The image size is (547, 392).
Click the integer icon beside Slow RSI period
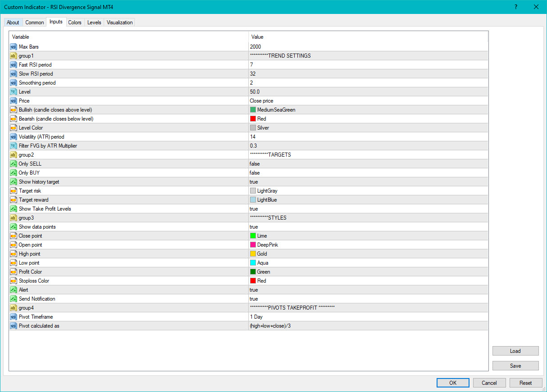pos(13,74)
